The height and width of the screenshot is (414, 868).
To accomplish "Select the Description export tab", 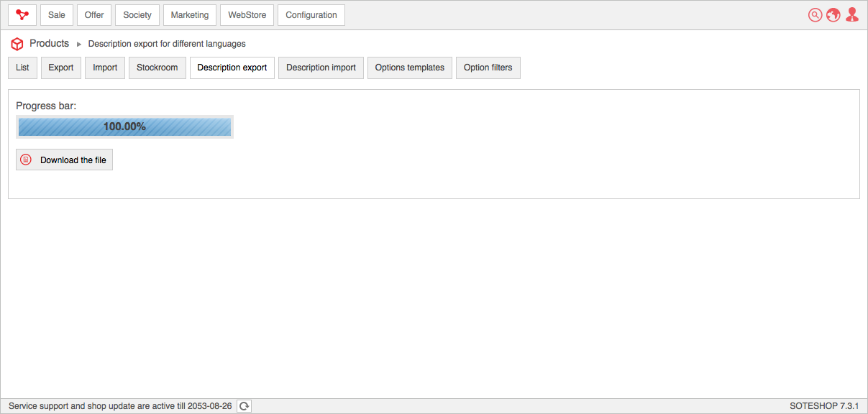I will 232,68.
